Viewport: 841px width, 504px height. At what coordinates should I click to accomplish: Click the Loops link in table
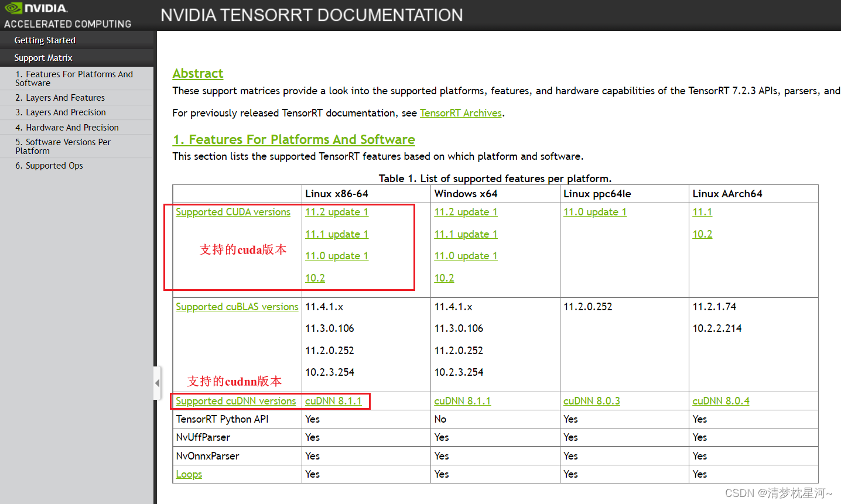[189, 474]
